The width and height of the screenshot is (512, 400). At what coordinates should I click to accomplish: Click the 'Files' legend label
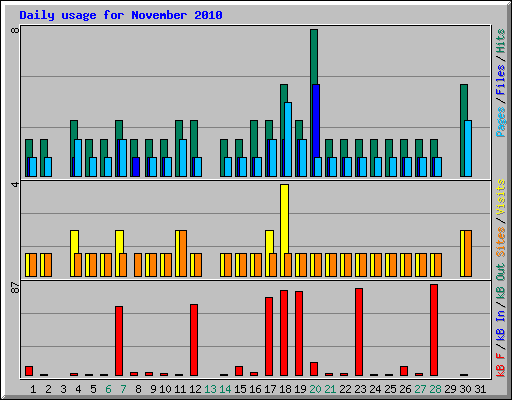[501, 80]
